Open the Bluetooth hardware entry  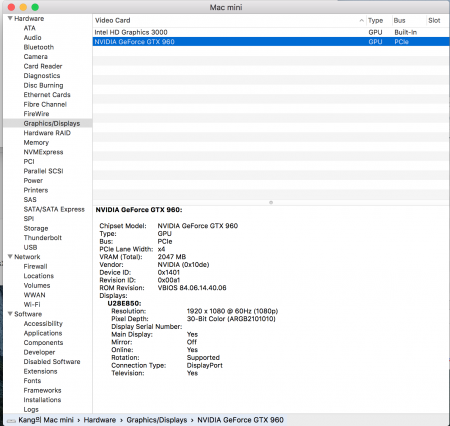pyautogui.click(x=39, y=47)
